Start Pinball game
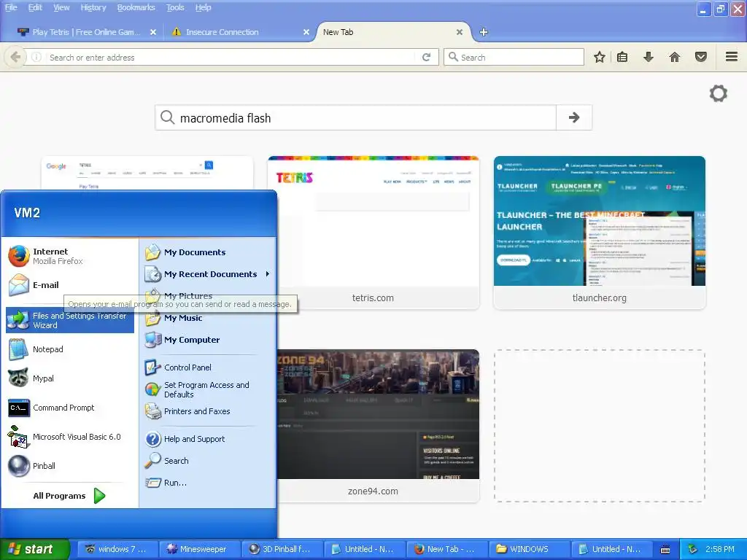This screenshot has width=747, height=560. point(69,466)
